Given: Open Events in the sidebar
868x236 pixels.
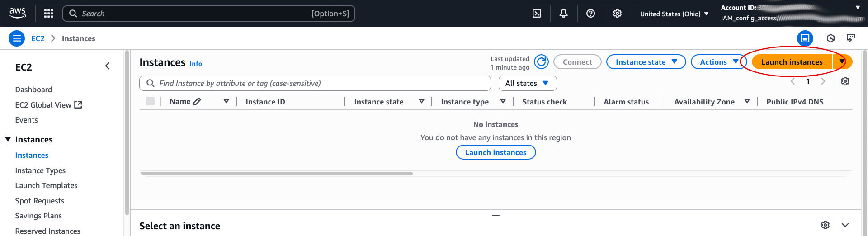Looking at the screenshot, I should click(26, 120).
